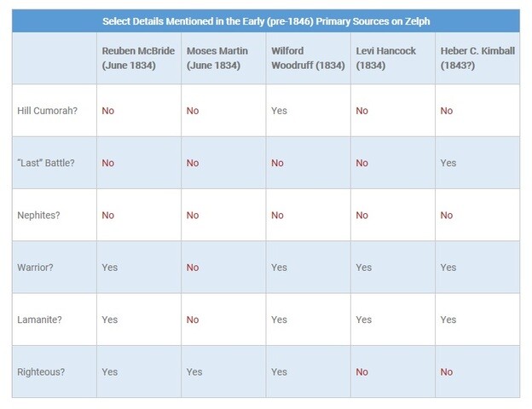
Task: Click the Nephites row label
Action: click(x=39, y=216)
